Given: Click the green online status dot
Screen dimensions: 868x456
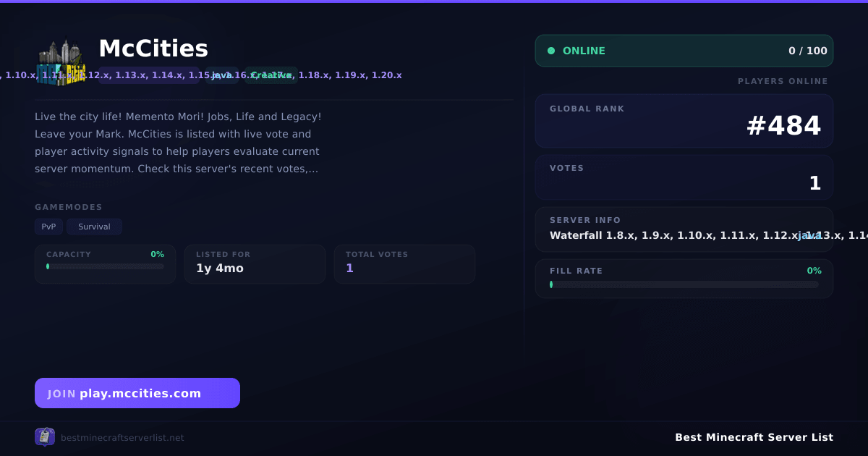Looking at the screenshot, I should click(551, 51).
